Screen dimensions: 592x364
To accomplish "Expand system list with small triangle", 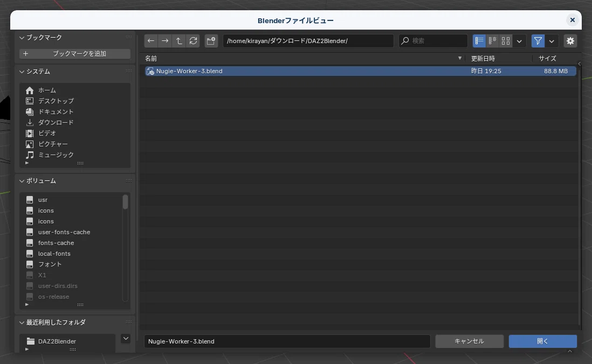I will 27,163.
